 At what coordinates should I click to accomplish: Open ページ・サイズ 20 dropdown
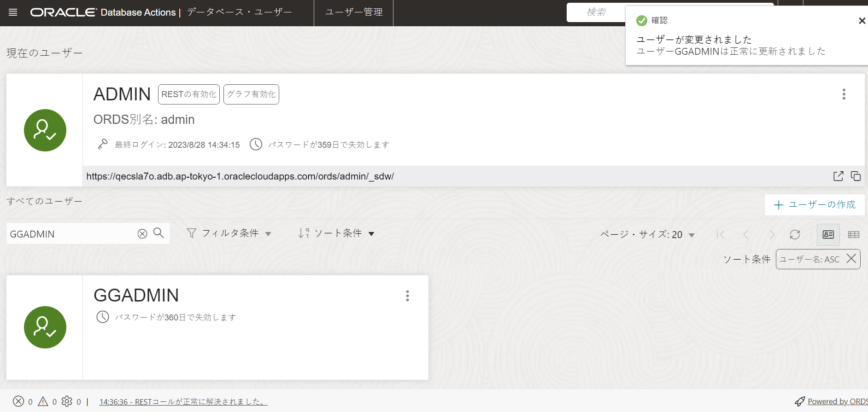tap(647, 235)
